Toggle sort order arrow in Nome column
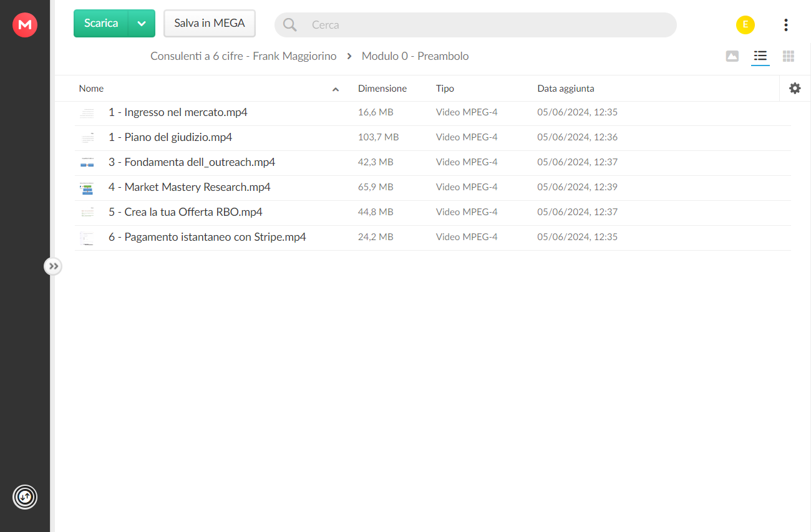 (336, 89)
